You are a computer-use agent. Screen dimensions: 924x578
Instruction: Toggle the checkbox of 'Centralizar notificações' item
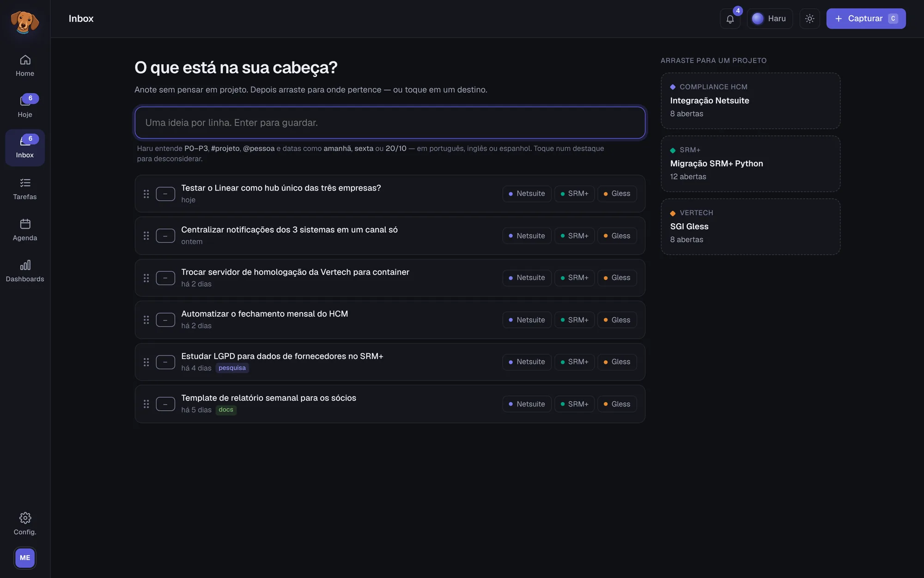coord(165,236)
